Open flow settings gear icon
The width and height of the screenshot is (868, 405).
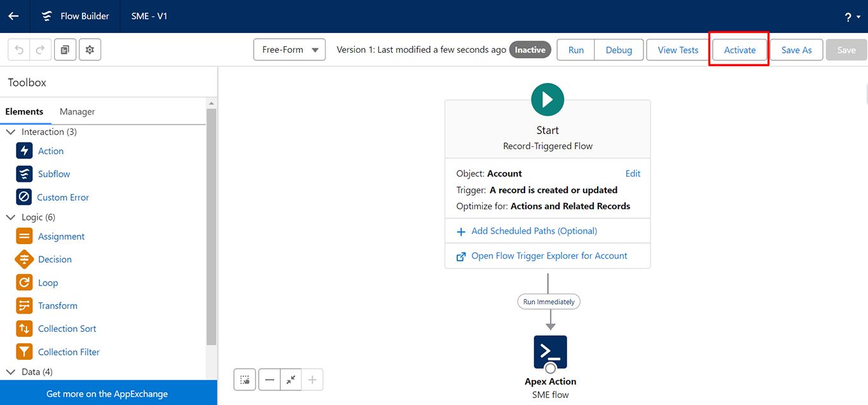click(x=90, y=50)
